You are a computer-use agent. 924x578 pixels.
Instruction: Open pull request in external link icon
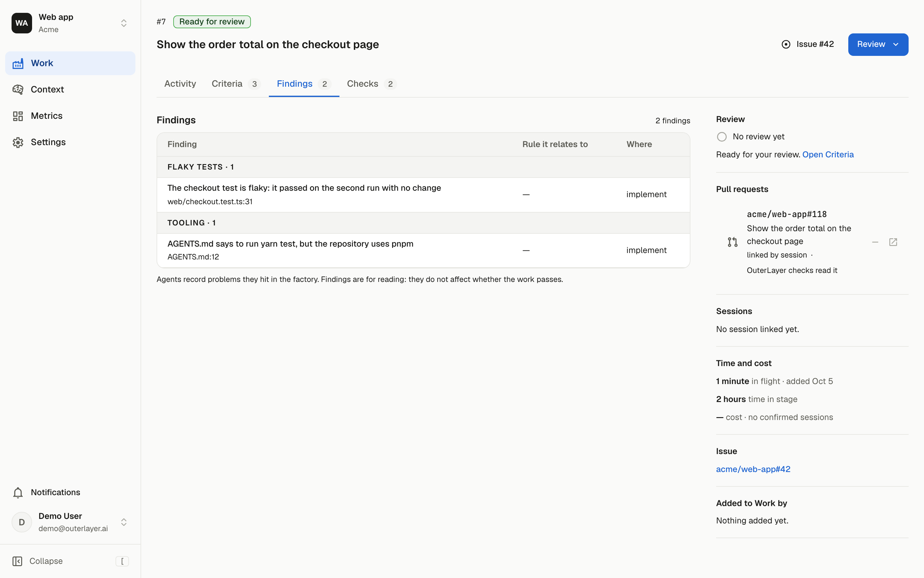point(893,242)
